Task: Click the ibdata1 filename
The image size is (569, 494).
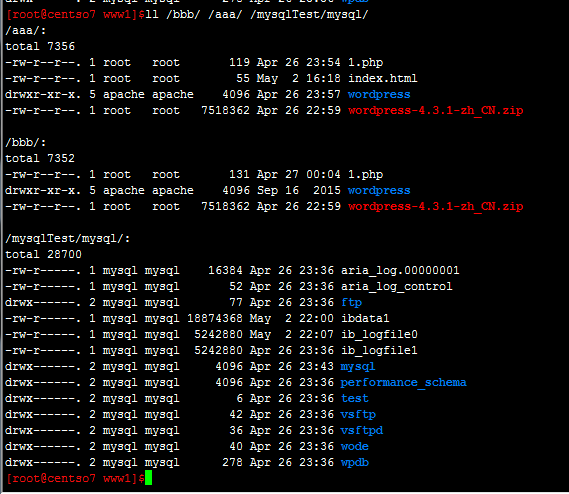Action: click(x=365, y=319)
